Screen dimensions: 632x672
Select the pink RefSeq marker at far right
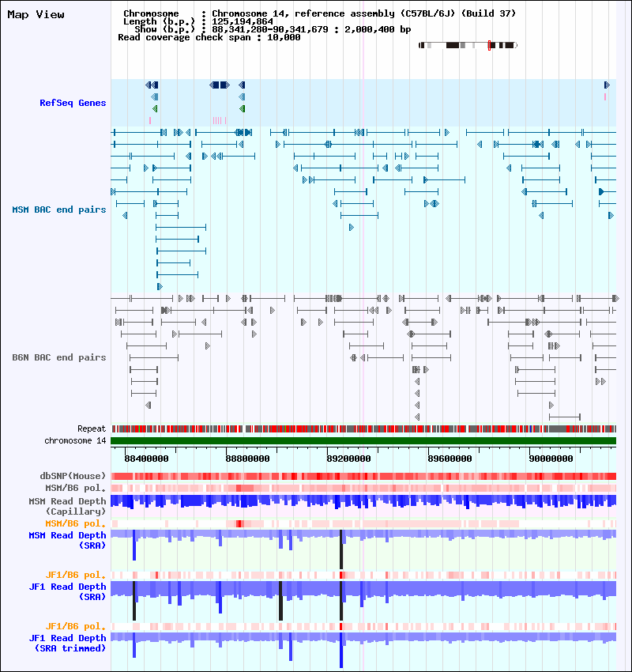tap(605, 97)
